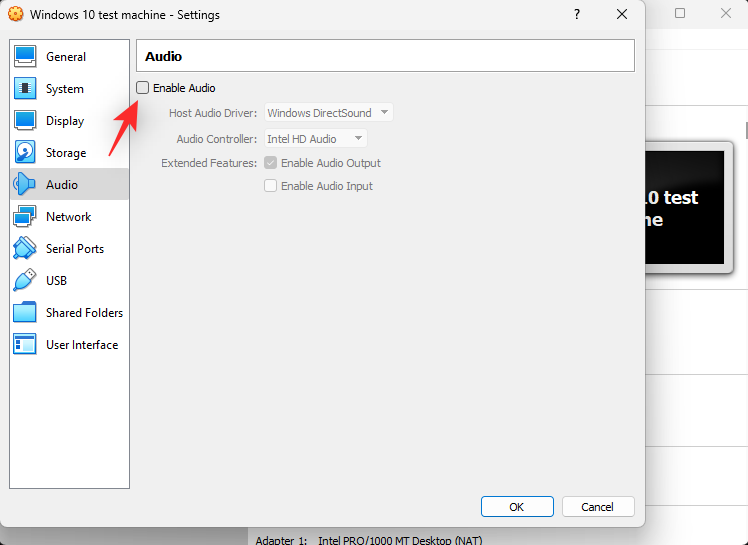748x545 pixels.
Task: Open the Host Audio Driver dropdown
Action: coord(329,113)
